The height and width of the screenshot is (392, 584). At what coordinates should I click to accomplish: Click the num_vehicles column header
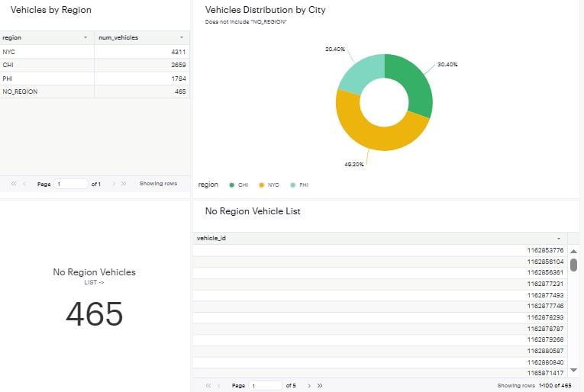pyautogui.click(x=142, y=37)
